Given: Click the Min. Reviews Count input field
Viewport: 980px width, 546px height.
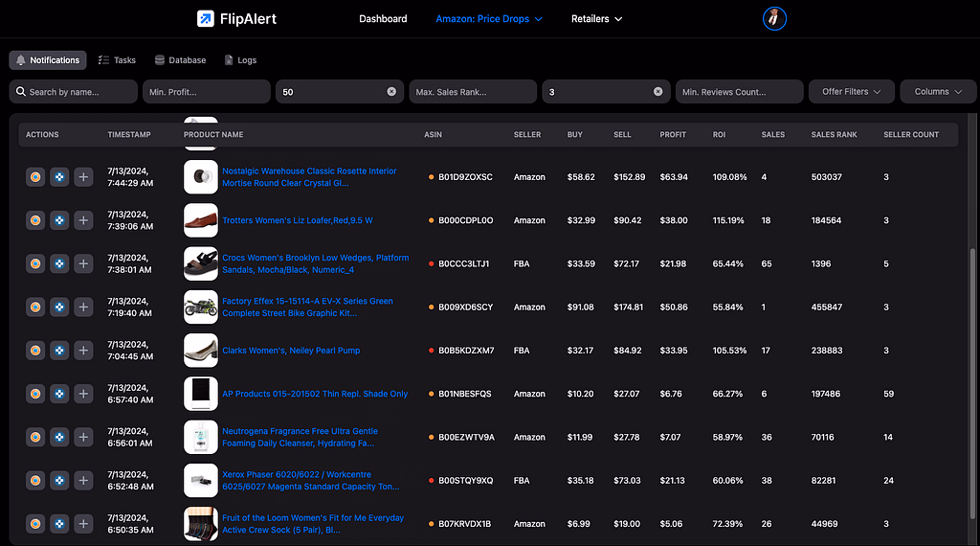Looking at the screenshot, I should click(x=740, y=91).
